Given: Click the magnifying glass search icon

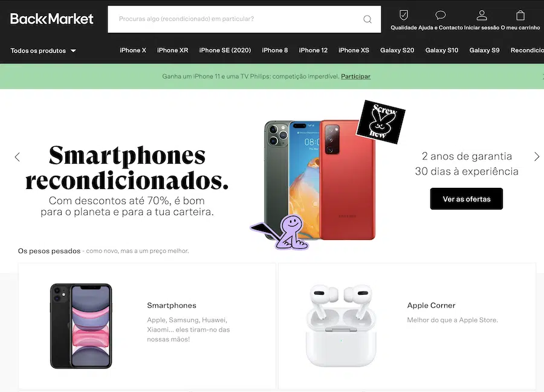Looking at the screenshot, I should pyautogui.click(x=368, y=19).
